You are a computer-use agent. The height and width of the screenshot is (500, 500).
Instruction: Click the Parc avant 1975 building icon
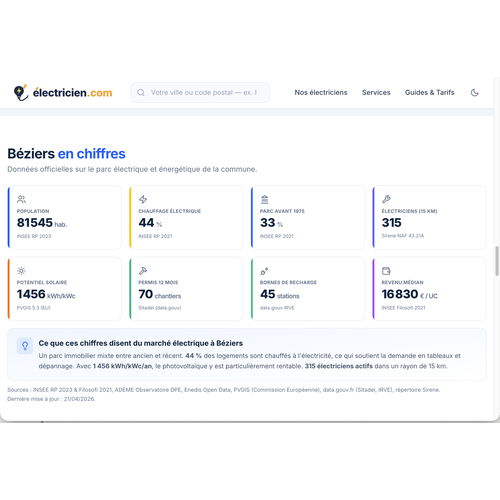pos(265,199)
